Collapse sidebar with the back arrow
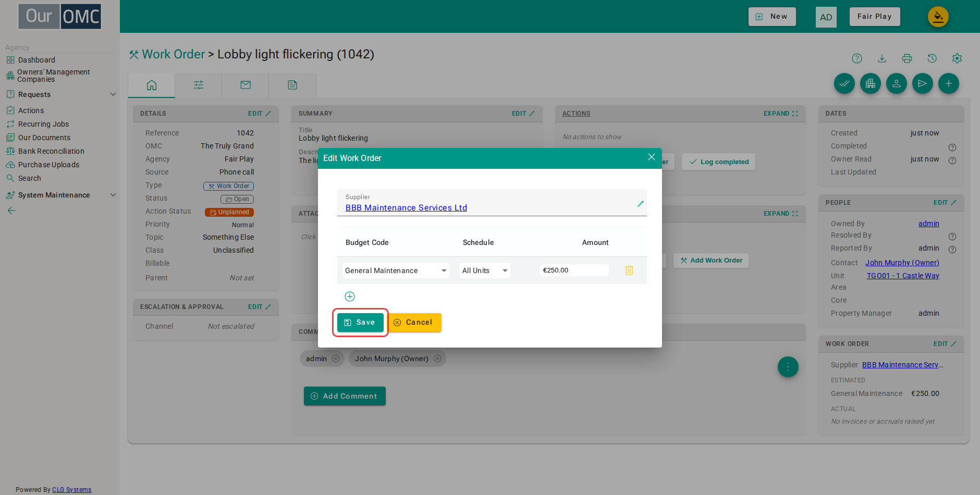Screen dimensions: 980x495 [x=11, y=211]
